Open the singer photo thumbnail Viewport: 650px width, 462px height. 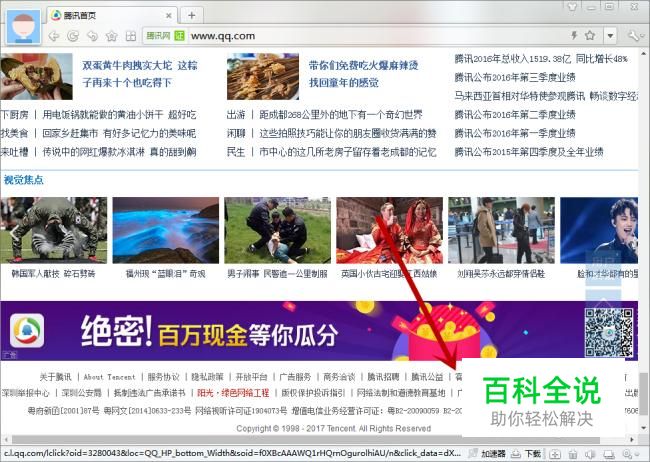coord(599,230)
